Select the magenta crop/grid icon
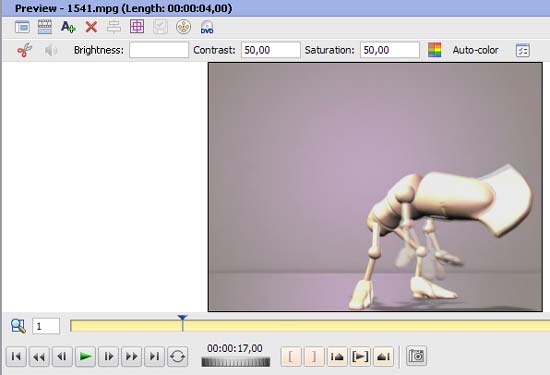The width and height of the screenshot is (550, 375). click(x=137, y=27)
